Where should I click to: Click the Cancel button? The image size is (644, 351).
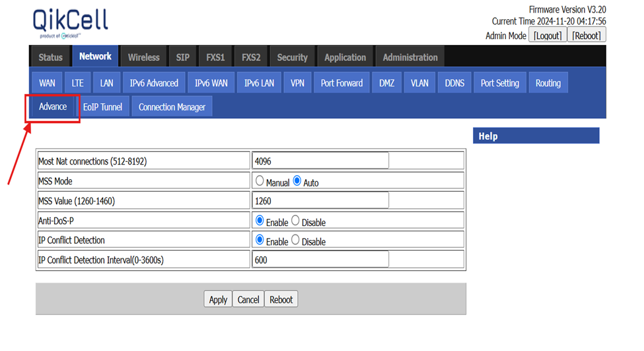click(x=248, y=299)
